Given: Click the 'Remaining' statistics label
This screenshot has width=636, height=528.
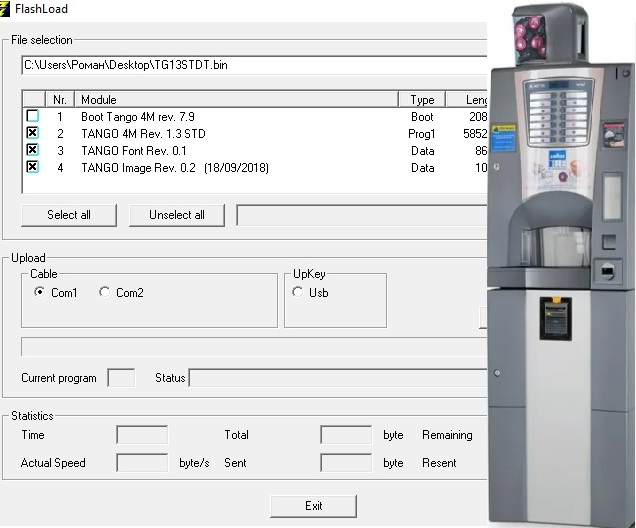Looking at the screenshot, I should tap(447, 435).
